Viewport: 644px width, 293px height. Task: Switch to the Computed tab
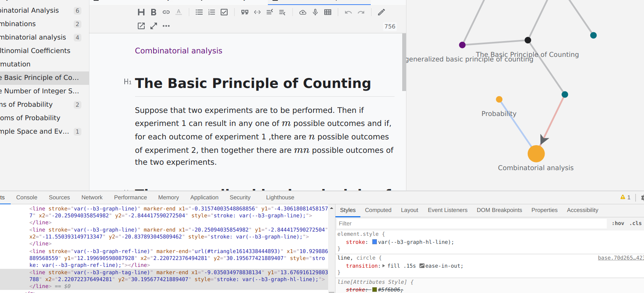point(378,210)
